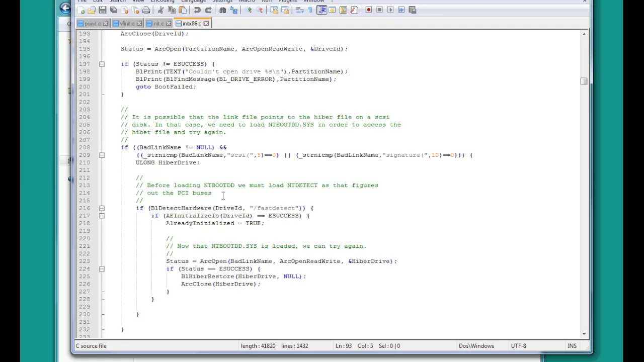Click the Close document toolbar icon
The width and height of the screenshot is (644, 362).
click(x=125, y=10)
